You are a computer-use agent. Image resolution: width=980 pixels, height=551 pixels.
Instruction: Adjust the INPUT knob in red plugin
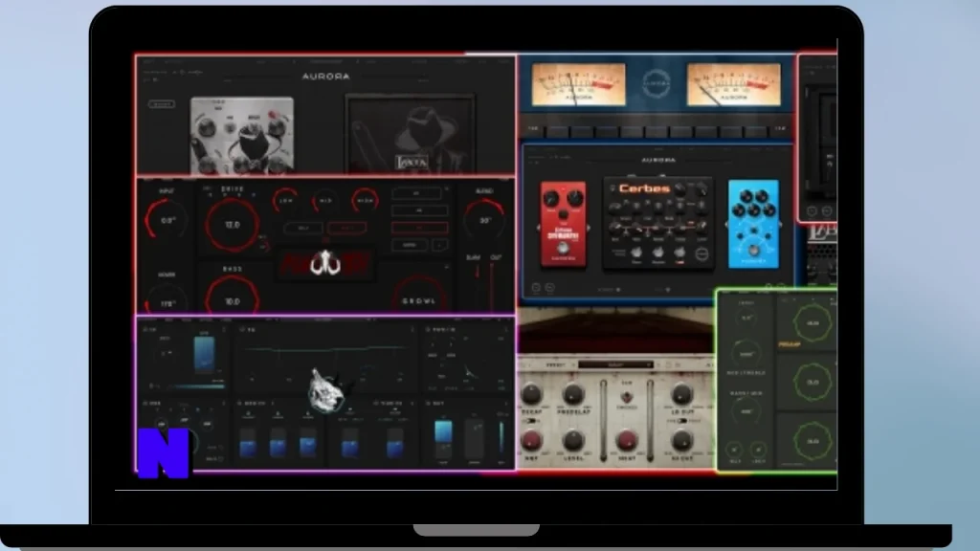(167, 220)
